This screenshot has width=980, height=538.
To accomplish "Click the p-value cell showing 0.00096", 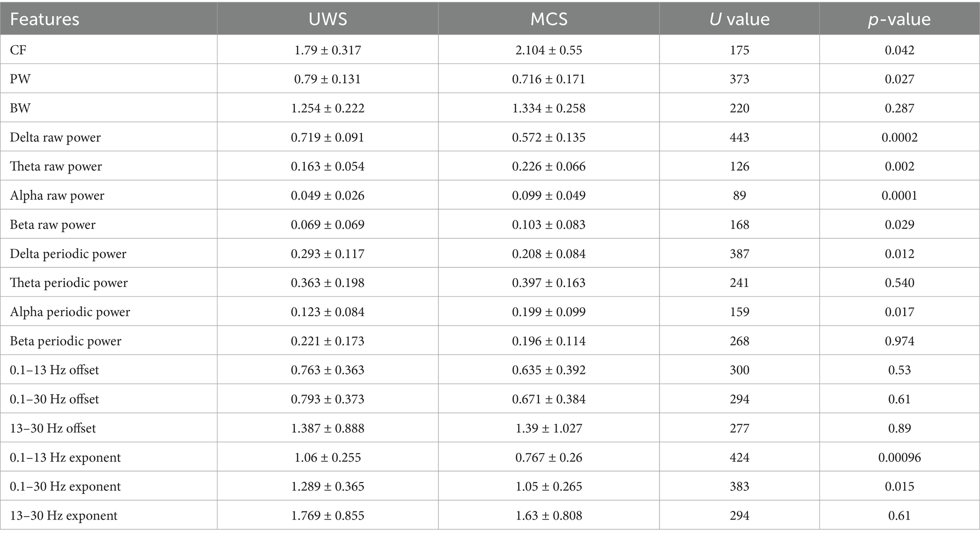I will 899,457.
